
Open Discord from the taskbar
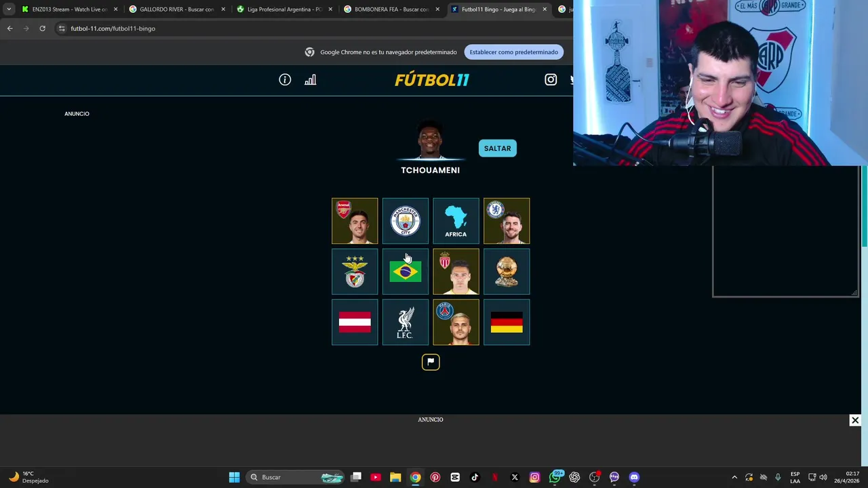pos(634,477)
